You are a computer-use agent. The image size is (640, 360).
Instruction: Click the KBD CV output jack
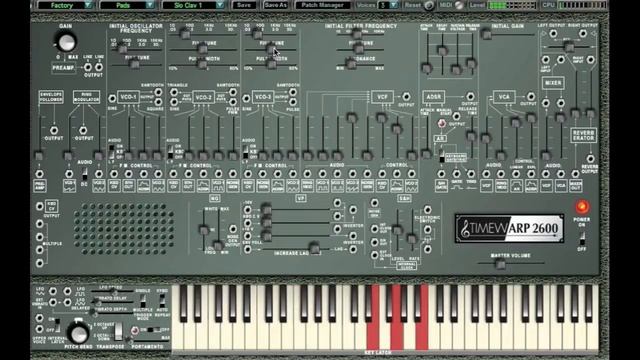pos(40,207)
